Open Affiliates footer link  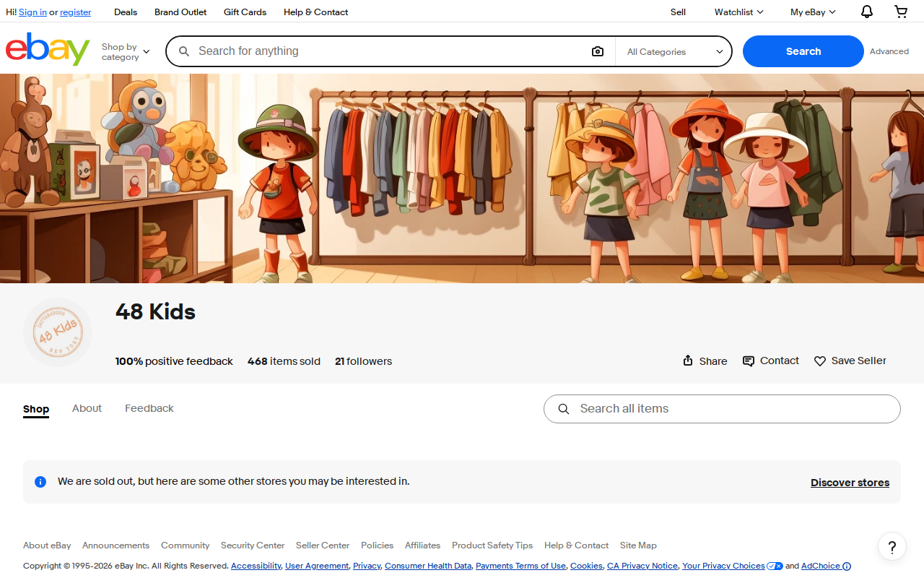pos(422,545)
